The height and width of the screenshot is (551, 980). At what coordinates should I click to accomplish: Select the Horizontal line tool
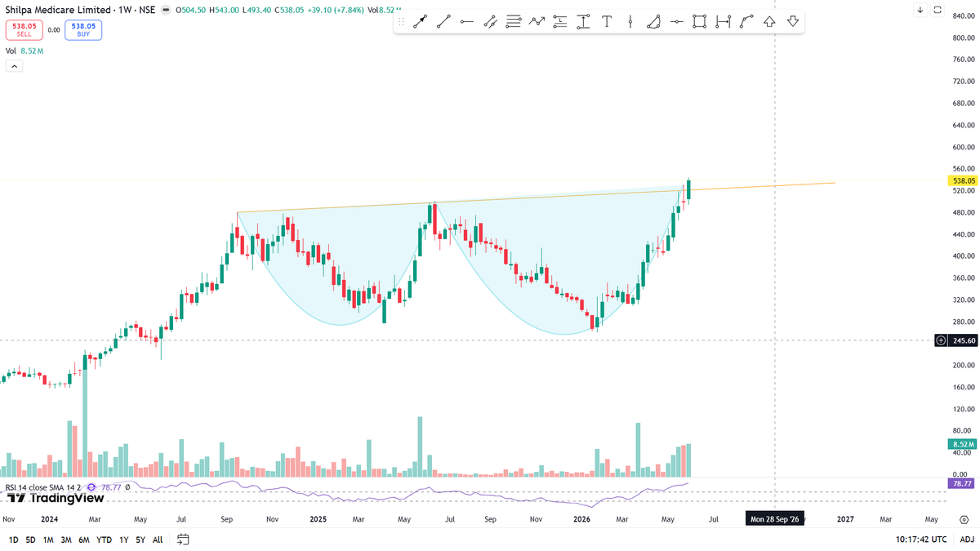pos(676,22)
